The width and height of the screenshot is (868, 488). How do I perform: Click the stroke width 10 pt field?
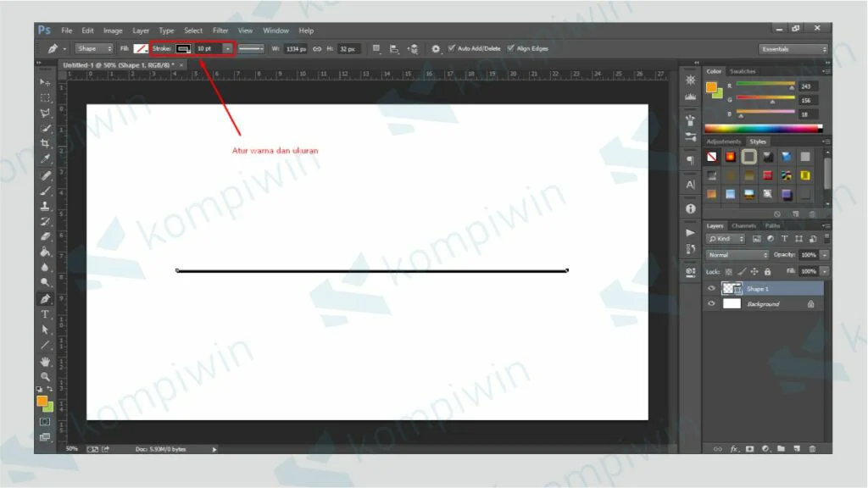click(207, 49)
